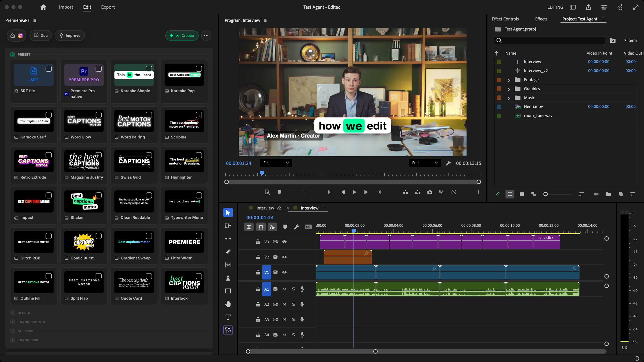Expand the Footage bin
Image resolution: width=644 pixels, height=362 pixels.
click(509, 80)
